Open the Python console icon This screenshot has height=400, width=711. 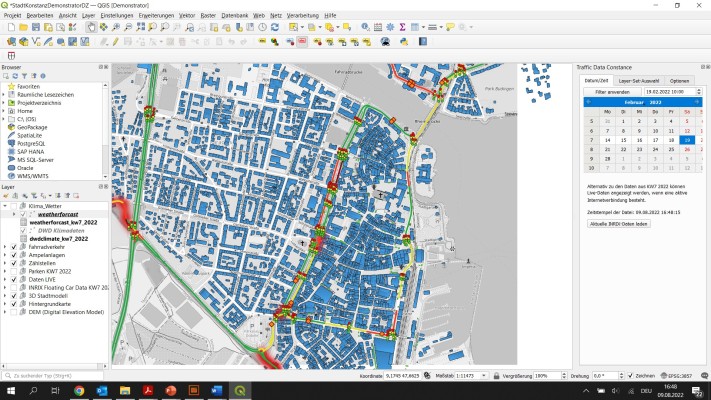(404, 42)
